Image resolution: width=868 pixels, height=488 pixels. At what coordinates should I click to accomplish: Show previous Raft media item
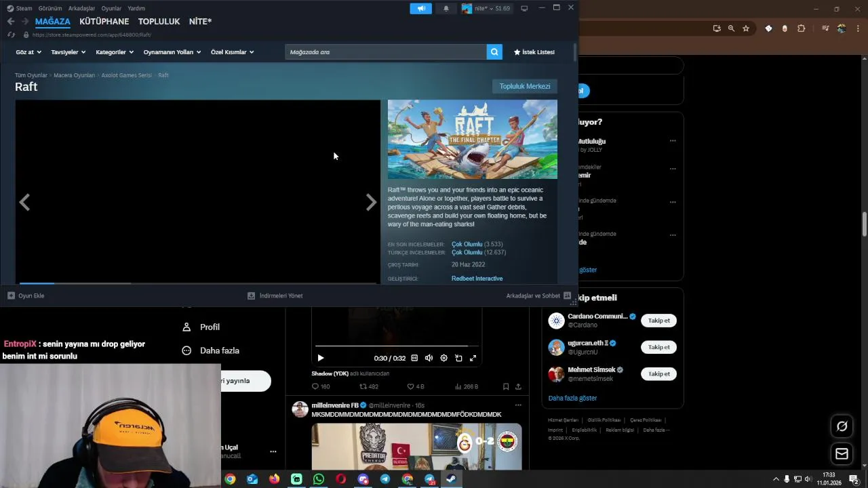[x=24, y=202]
